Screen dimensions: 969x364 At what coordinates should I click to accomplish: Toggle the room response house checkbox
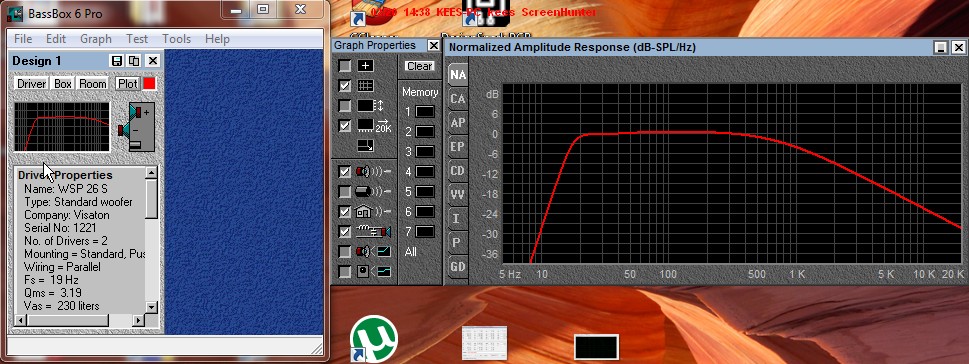345,212
